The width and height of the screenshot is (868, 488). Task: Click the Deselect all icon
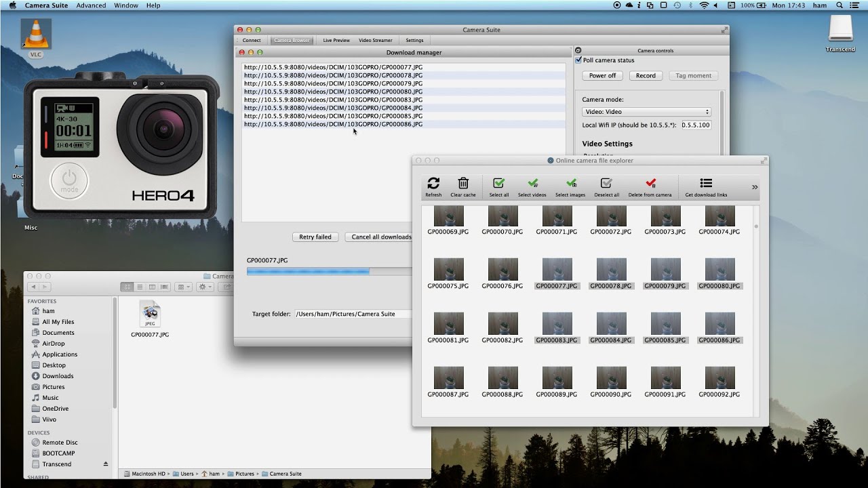pos(606,183)
